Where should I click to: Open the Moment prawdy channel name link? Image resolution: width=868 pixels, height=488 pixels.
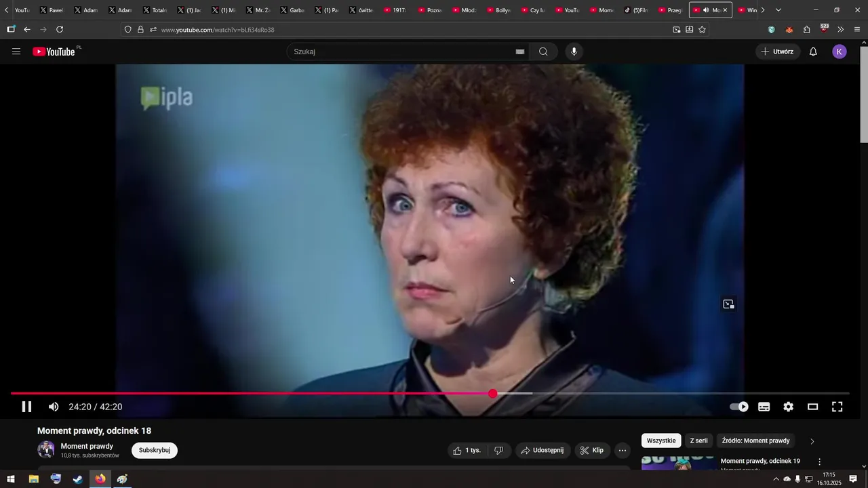tap(87, 446)
